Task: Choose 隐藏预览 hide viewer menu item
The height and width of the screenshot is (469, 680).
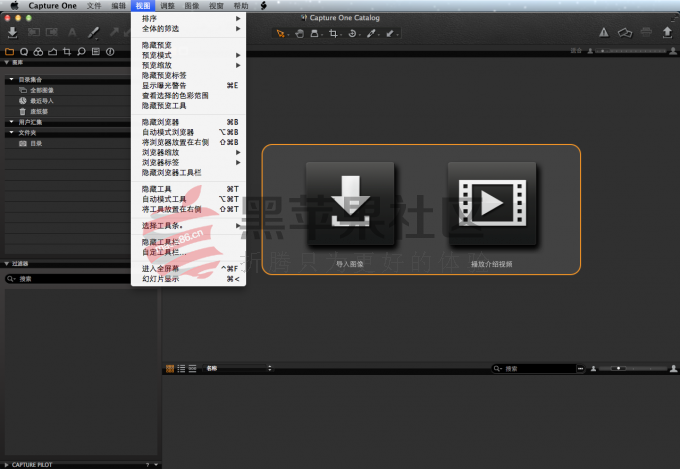Action: pos(189,45)
